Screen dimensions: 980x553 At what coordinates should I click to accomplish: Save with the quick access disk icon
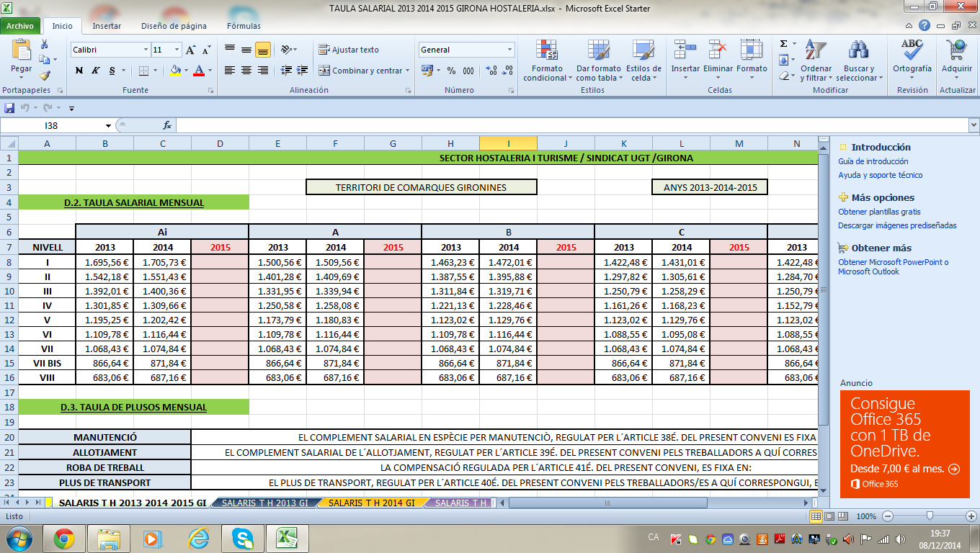(9, 108)
